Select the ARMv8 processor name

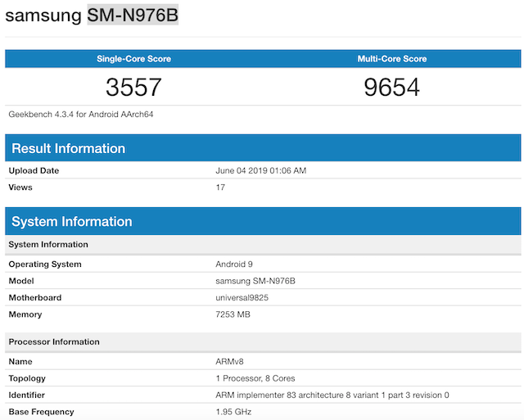(230, 361)
